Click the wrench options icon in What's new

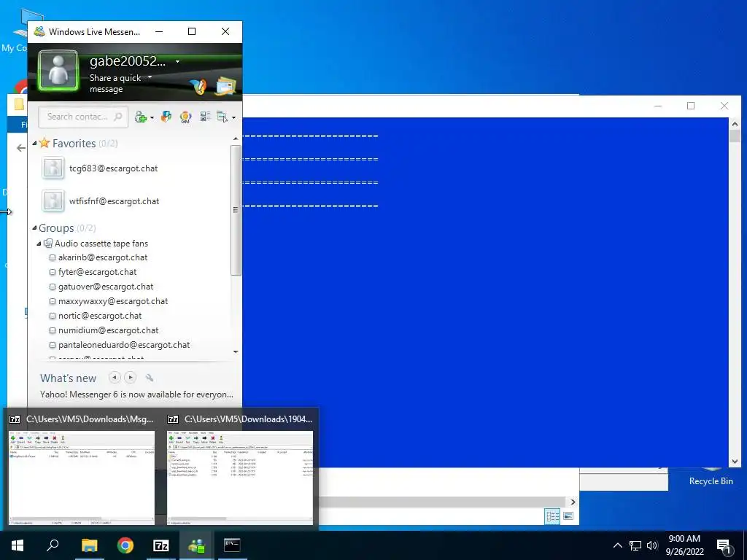pos(149,378)
